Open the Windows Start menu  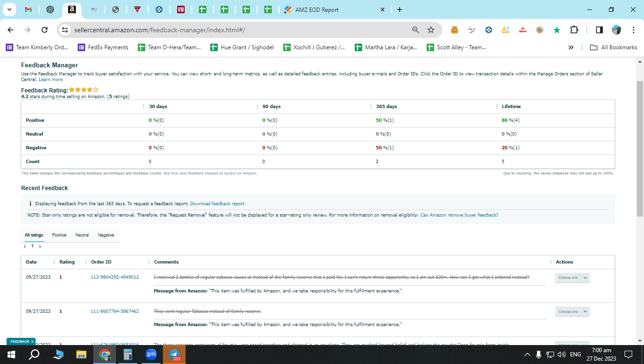[x=11, y=355]
